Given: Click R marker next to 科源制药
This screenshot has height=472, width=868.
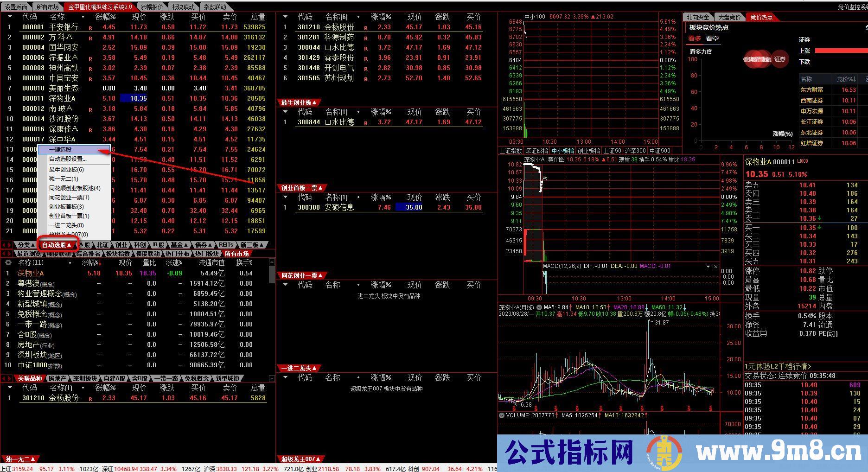Looking at the screenshot, I should (x=366, y=38).
